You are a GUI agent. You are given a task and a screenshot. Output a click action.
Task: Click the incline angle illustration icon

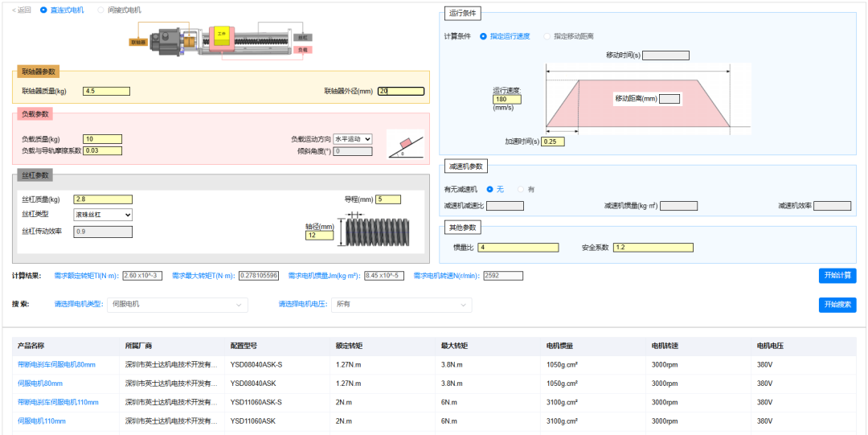(x=404, y=144)
